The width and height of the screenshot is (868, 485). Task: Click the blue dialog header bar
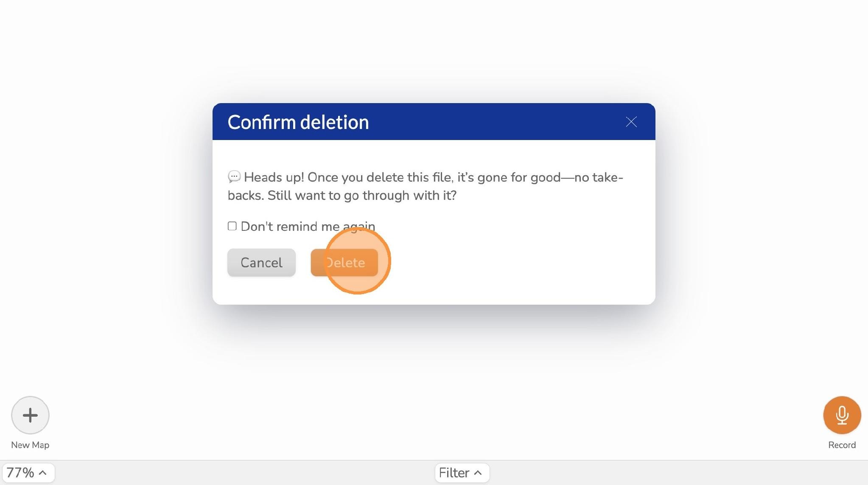pos(434,121)
